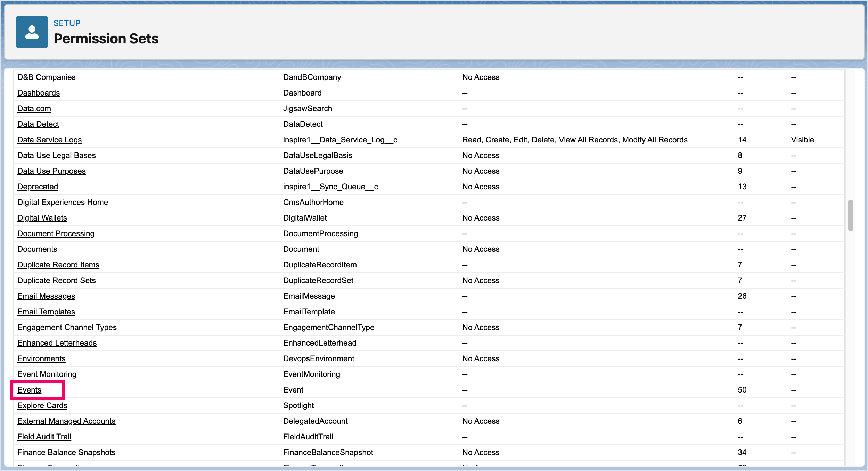Click the Read, Create, Edit permissions text
This screenshot has height=471, width=868.
coord(575,140)
